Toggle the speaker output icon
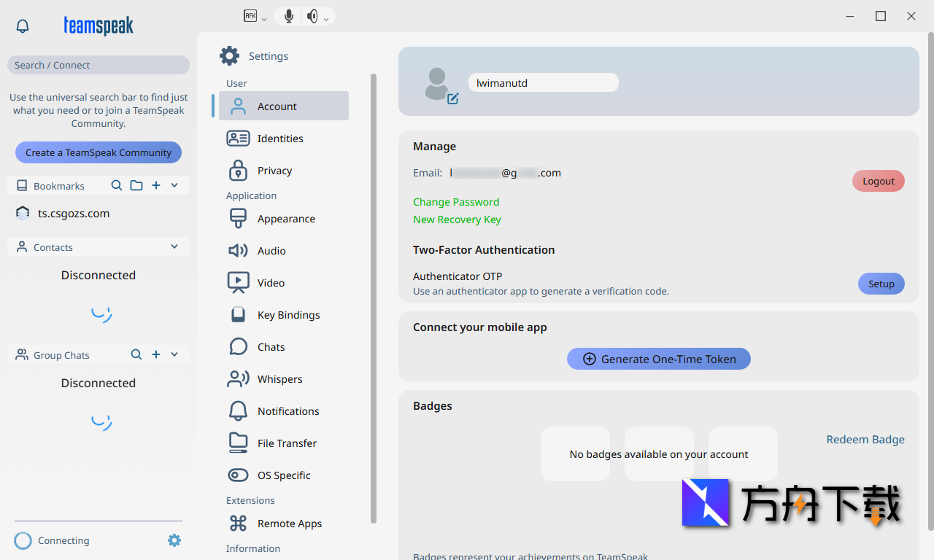This screenshot has height=560, width=934. pos(312,16)
